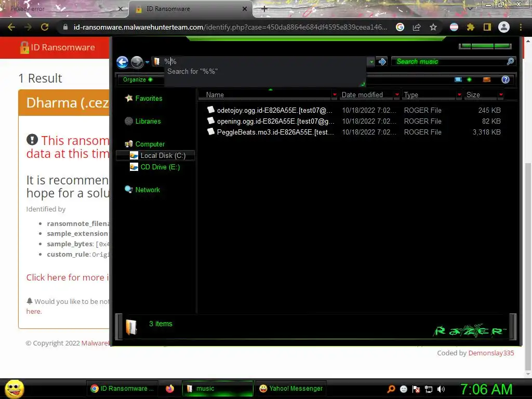Open Firefox from the taskbar
Screen dimensions: 532x399
point(170,389)
